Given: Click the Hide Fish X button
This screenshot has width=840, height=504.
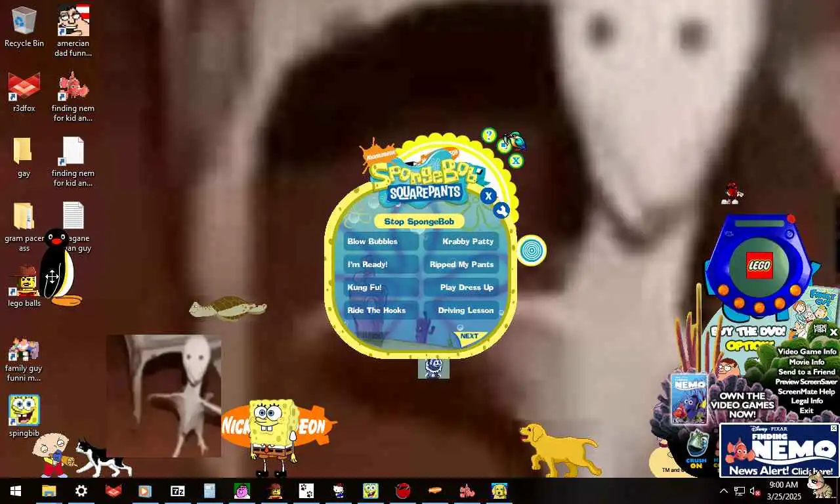Looking at the screenshot, I should pos(833,332).
